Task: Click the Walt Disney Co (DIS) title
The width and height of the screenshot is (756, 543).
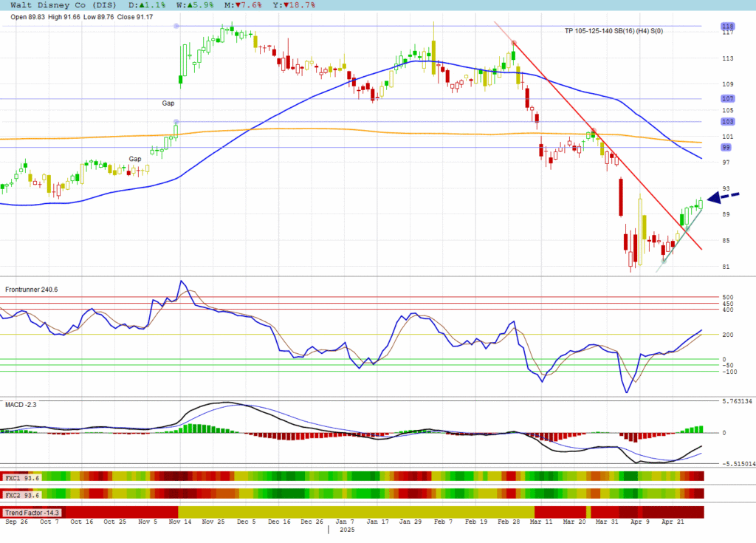Action: pos(63,5)
